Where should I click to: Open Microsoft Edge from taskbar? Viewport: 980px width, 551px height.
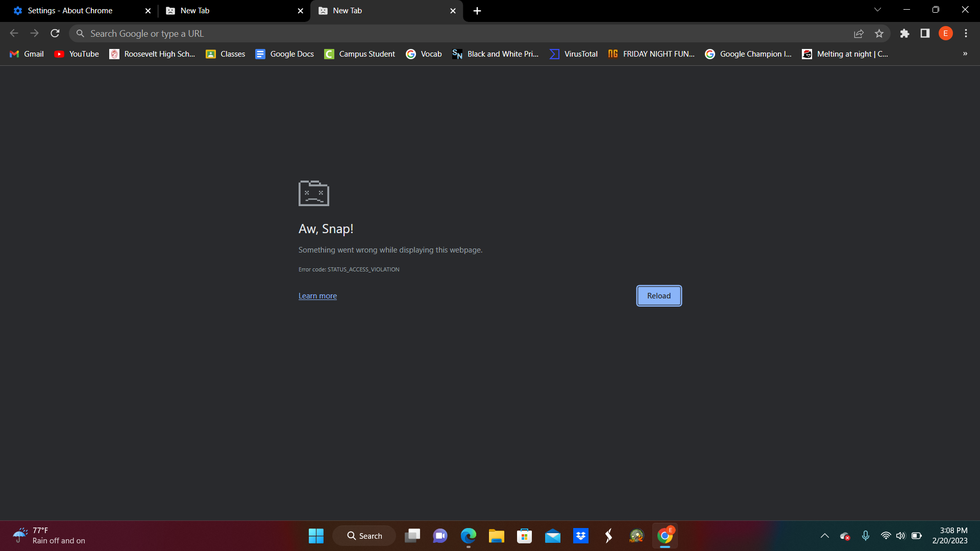[x=468, y=536]
